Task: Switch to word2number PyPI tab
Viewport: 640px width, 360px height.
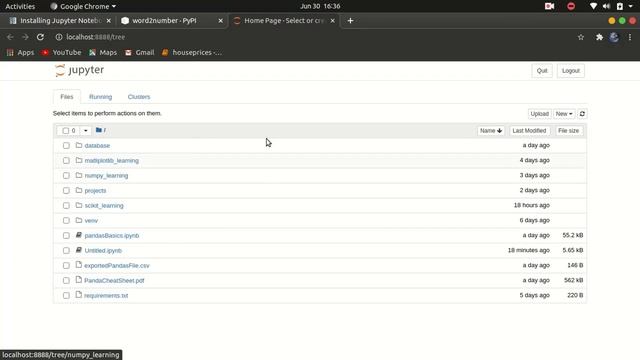Action: (171, 21)
